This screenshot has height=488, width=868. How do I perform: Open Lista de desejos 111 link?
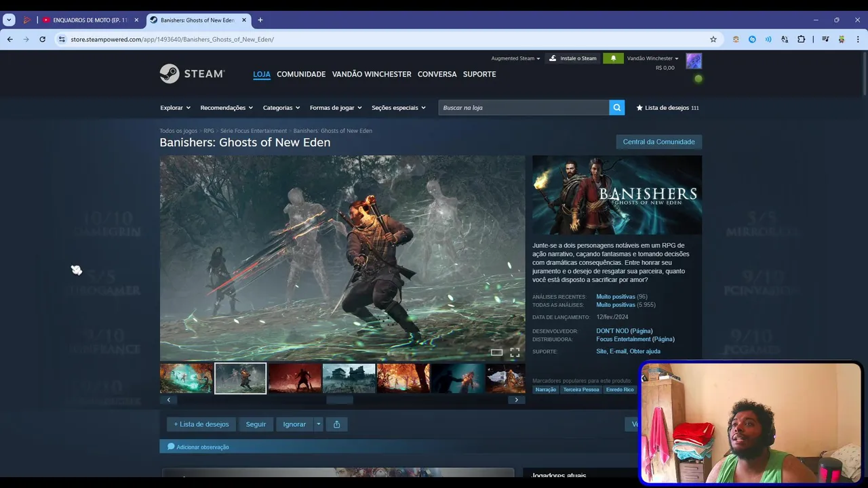tap(667, 108)
